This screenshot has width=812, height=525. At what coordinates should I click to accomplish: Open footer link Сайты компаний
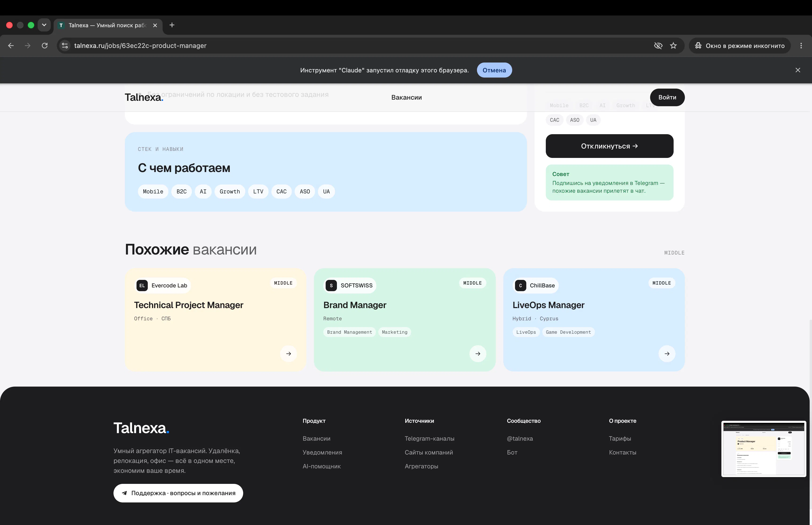tap(429, 452)
